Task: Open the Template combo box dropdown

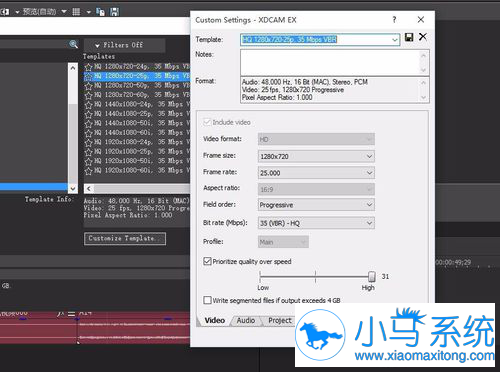Action: (395, 40)
